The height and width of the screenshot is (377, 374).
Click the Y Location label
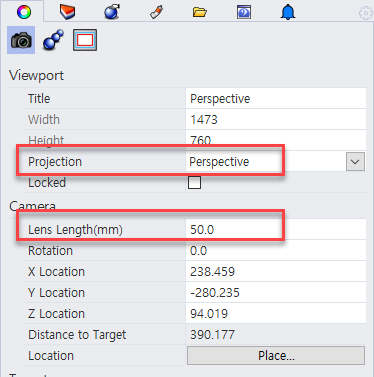[x=56, y=293]
